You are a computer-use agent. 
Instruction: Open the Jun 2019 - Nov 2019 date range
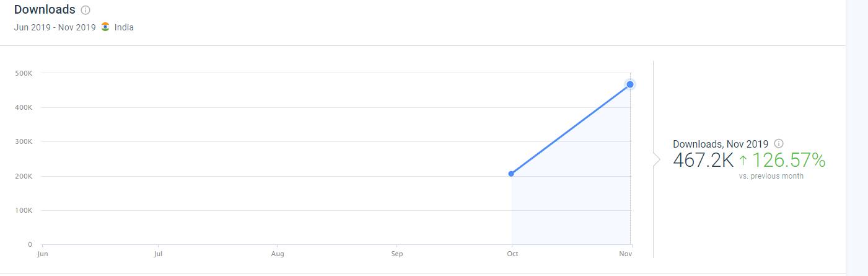55,27
